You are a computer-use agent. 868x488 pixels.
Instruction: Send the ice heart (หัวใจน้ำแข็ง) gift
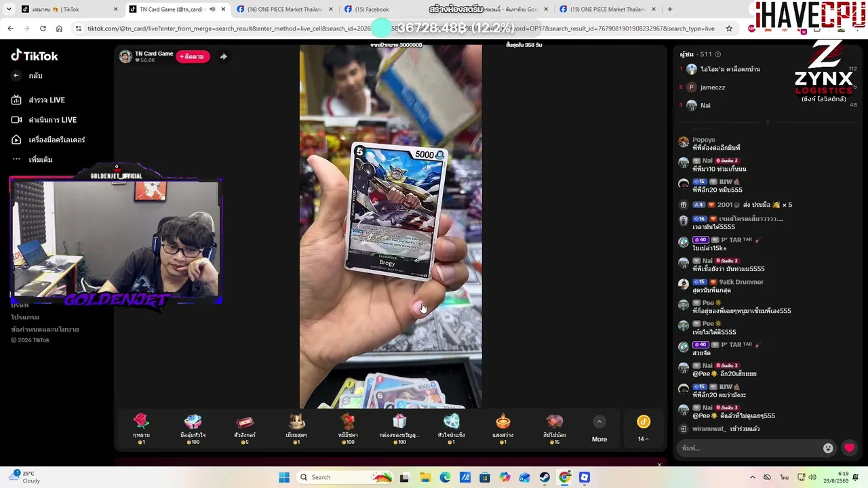451,428
